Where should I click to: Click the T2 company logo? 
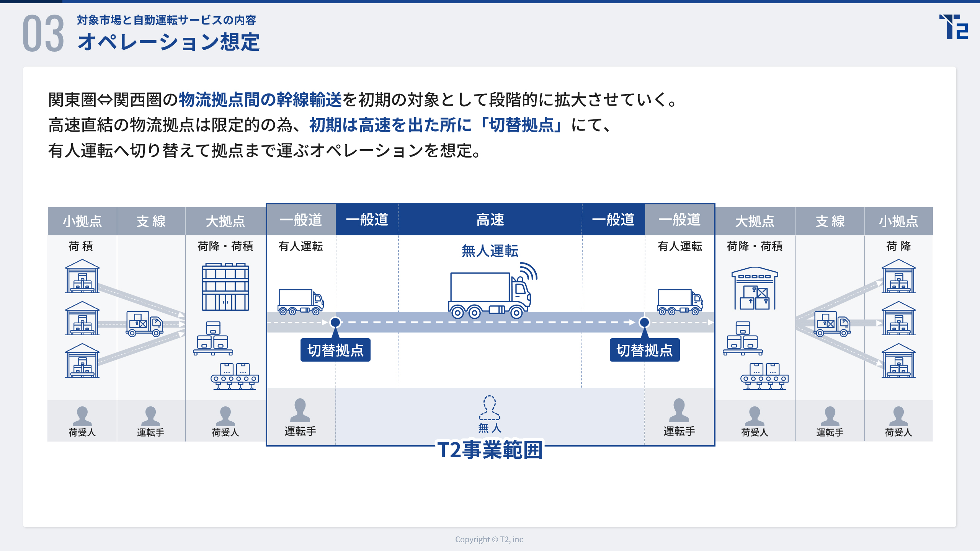coord(953,27)
